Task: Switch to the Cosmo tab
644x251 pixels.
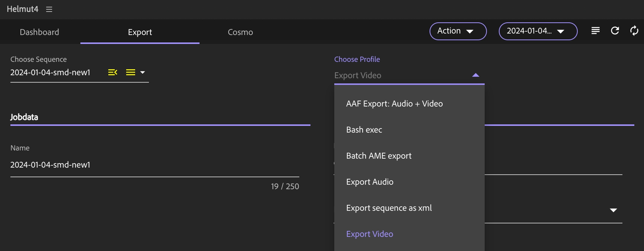Action: coord(240,32)
